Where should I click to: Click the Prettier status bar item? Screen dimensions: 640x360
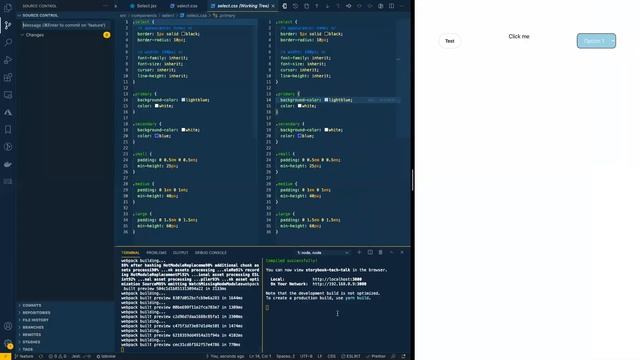pos(376,356)
